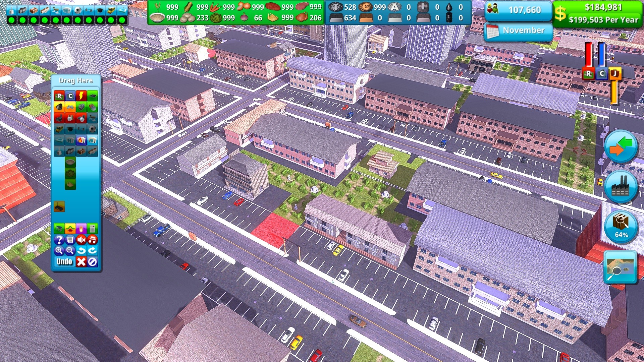Expand the factory industry panel
644x362 pixels.
pos(621,187)
